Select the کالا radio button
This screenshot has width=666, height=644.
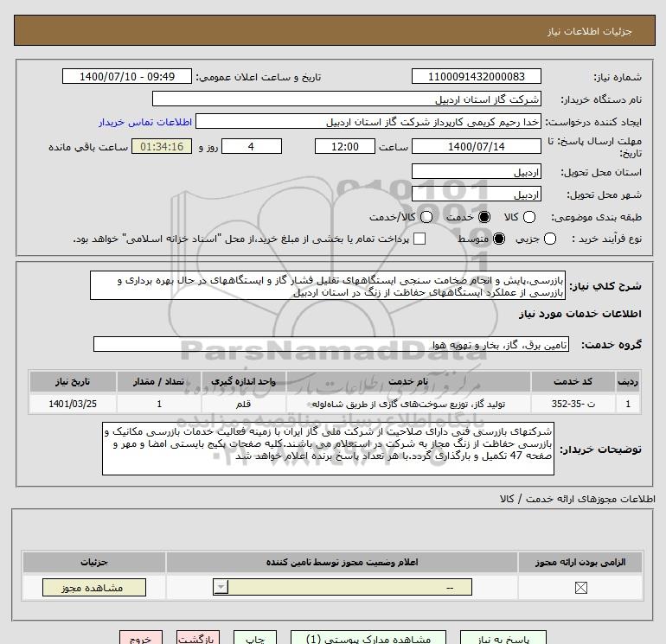pos(528,217)
